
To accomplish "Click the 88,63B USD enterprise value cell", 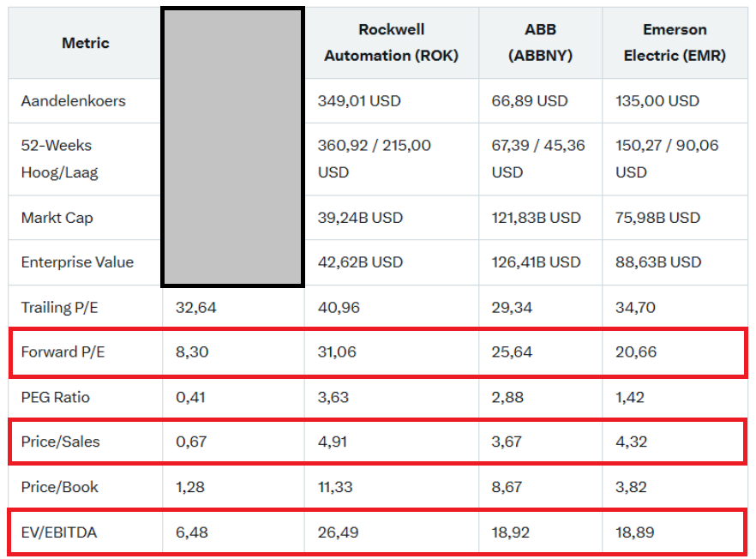I will 657,262.
